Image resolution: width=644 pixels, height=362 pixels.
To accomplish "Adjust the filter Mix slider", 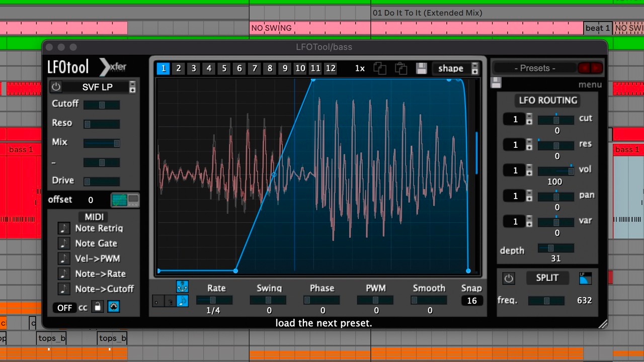I will click(x=102, y=143).
